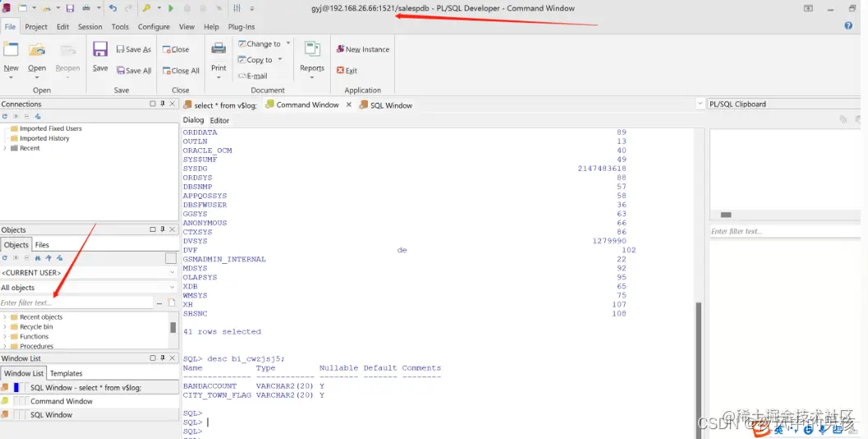Open the preferences sliders icon in quick toolbar
This screenshot has width=868, height=439.
[x=237, y=7]
